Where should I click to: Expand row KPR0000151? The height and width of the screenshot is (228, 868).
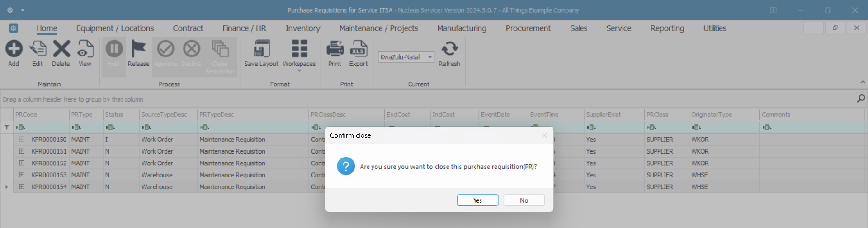pos(22,151)
